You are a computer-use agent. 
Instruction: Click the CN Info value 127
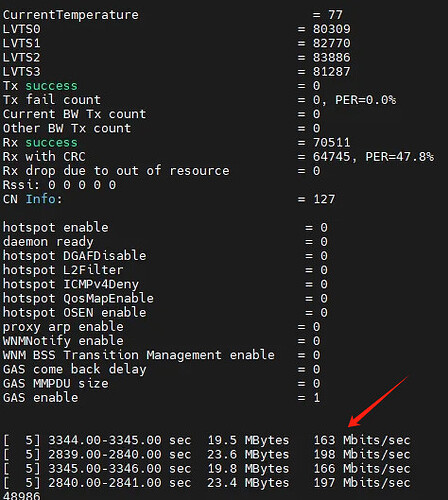(x=324, y=199)
